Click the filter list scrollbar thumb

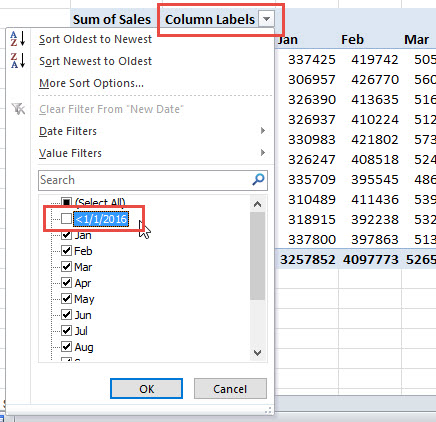pyautogui.click(x=257, y=256)
